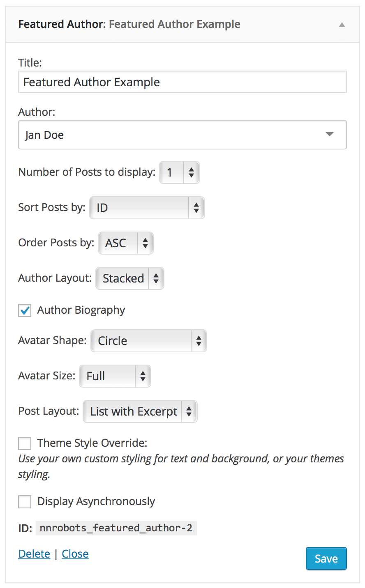This screenshot has width=365, height=588.
Task: Click the Theme Style Override label
Action: (x=92, y=443)
